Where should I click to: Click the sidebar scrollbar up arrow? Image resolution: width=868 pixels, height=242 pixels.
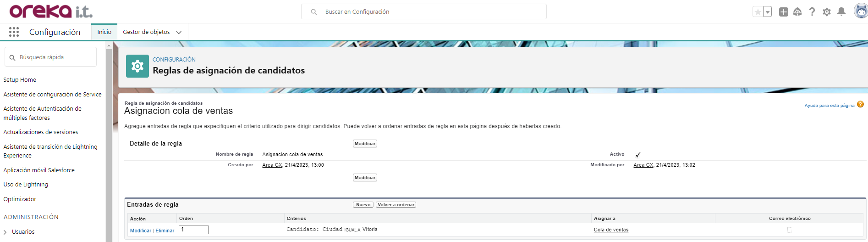(x=109, y=45)
